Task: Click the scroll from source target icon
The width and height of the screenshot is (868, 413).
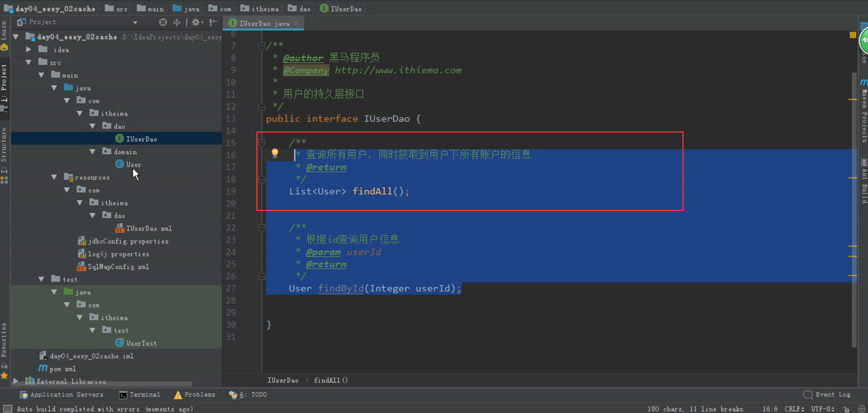Action: point(163,22)
